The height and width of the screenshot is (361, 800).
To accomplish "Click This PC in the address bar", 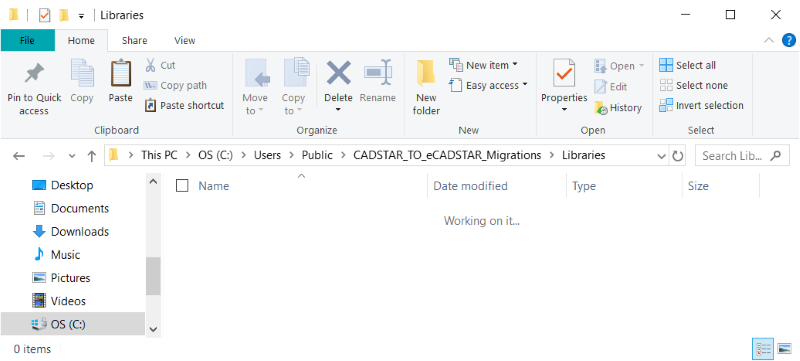I will click(x=160, y=156).
